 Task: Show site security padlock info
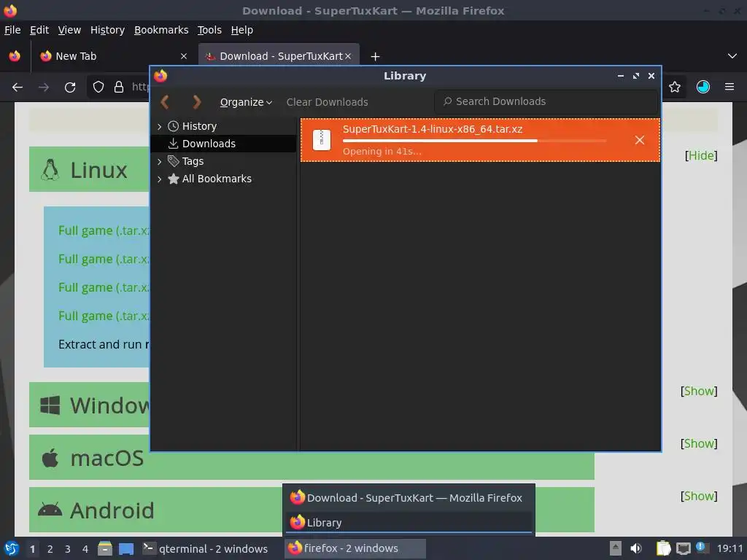[119, 87]
